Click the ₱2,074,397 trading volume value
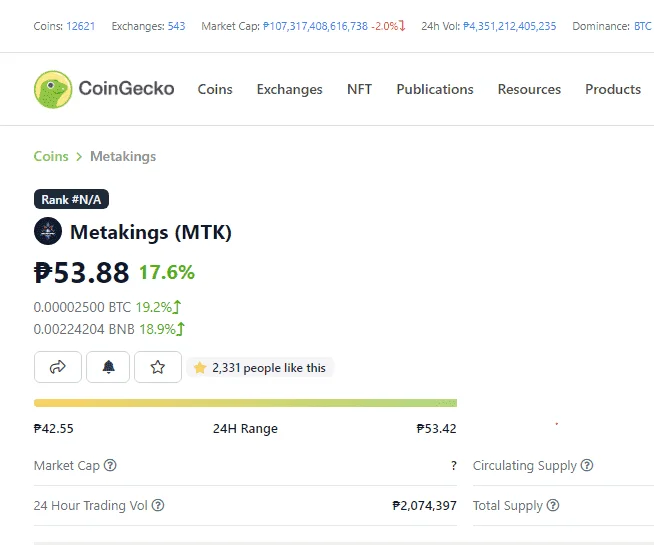This screenshot has height=545, width=654. tap(425, 505)
